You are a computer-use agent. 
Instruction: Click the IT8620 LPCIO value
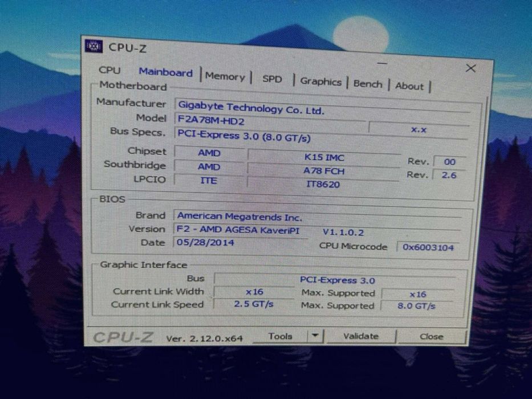[323, 184]
